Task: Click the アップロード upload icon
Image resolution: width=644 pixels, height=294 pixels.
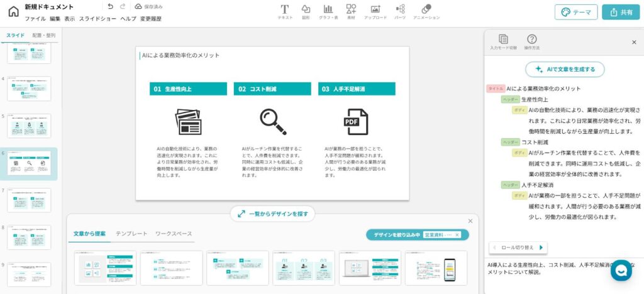Action: point(375,9)
